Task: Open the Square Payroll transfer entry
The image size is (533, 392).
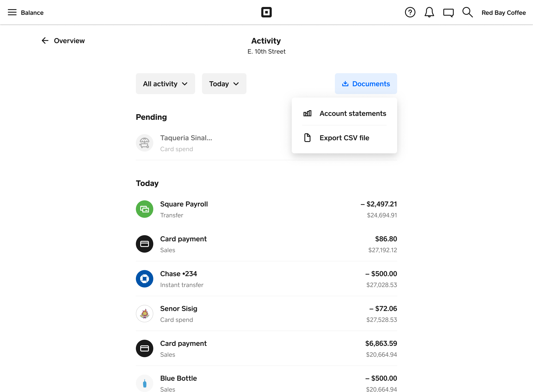Action: 266,209
